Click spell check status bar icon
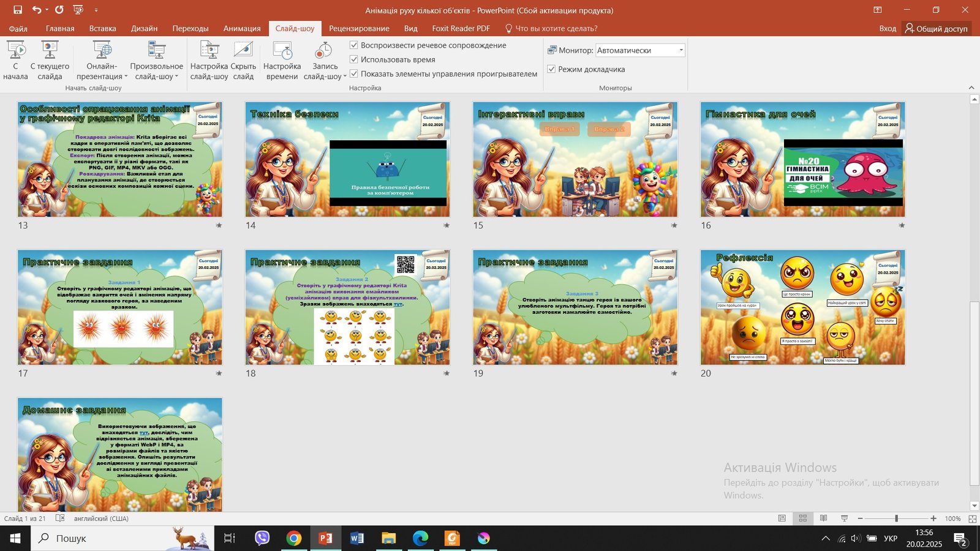The height and width of the screenshot is (551, 980). (60, 518)
